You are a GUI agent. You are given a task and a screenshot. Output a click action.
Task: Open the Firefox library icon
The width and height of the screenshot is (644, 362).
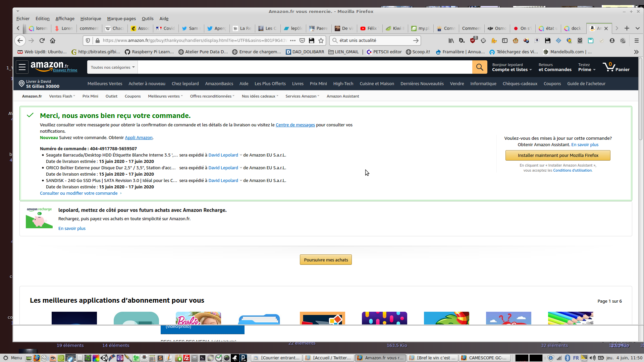pos(451,41)
